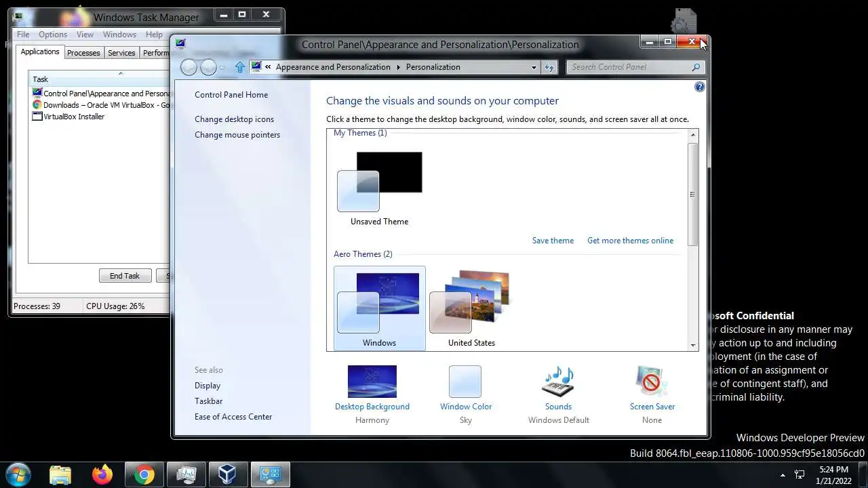This screenshot has width=868, height=488.
Task: Click the network tray icon
Action: [x=800, y=474]
